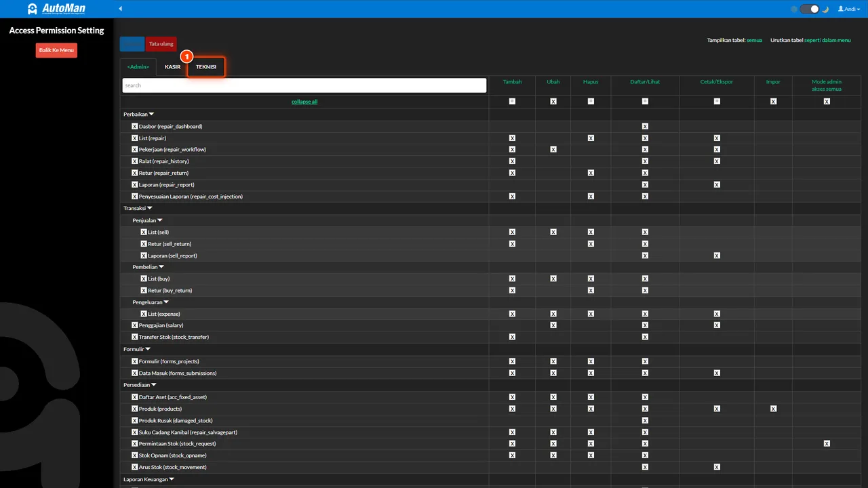Uncheck Tambah for Transfer Stok (stock_transfer)
Image resolution: width=868 pixels, height=488 pixels.
512,337
